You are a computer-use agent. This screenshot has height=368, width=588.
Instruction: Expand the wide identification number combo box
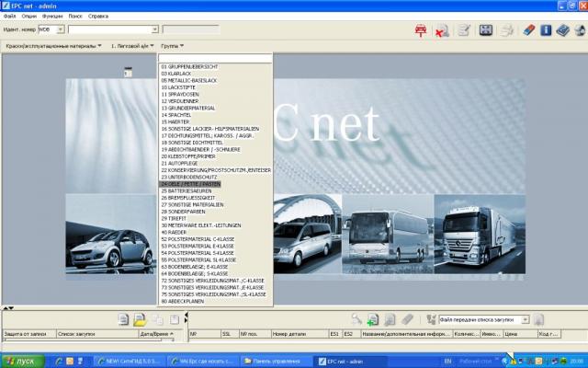coord(154,29)
